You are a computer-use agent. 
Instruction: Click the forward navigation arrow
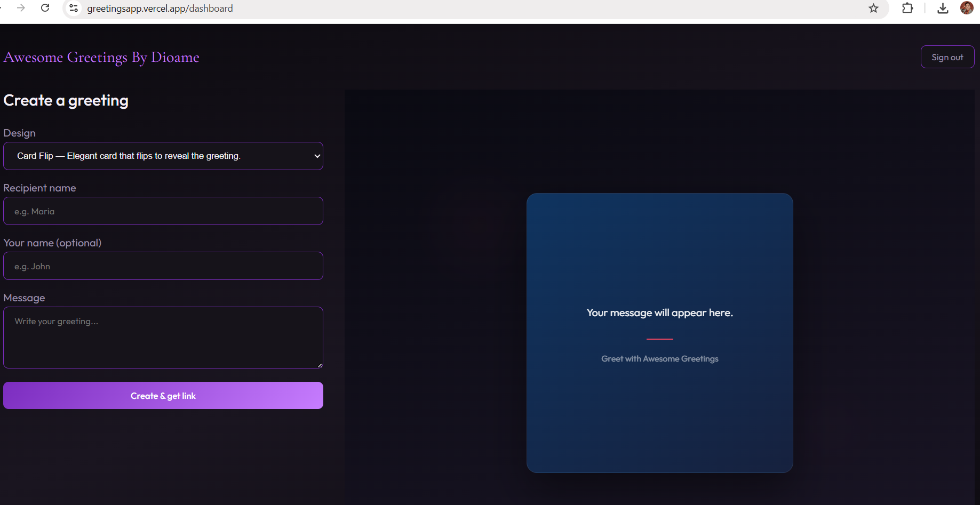click(x=21, y=8)
